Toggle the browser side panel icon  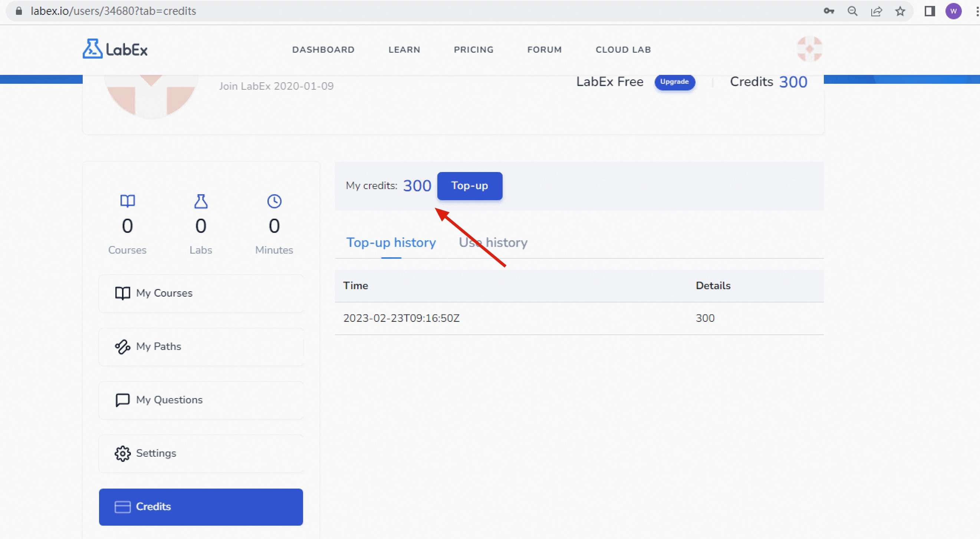point(930,11)
